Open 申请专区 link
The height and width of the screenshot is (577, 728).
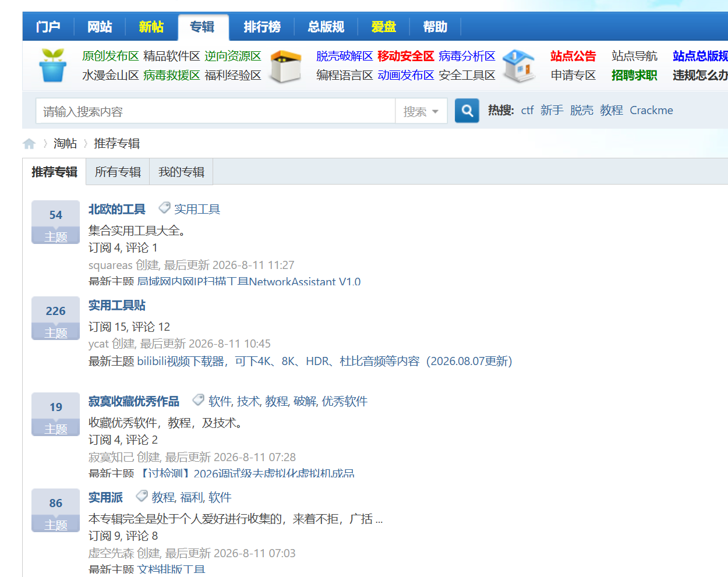(574, 75)
